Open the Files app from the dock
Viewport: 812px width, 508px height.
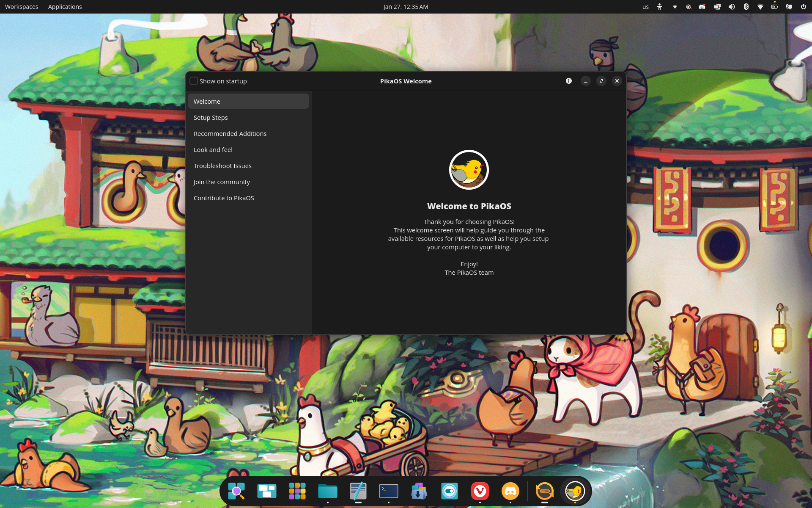tap(328, 491)
